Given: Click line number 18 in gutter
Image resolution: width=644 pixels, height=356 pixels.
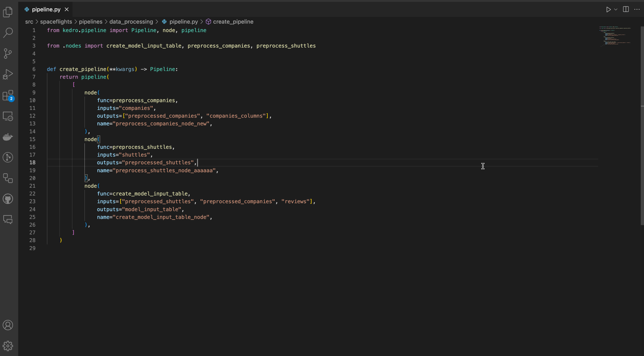Looking at the screenshot, I should pyautogui.click(x=32, y=163).
